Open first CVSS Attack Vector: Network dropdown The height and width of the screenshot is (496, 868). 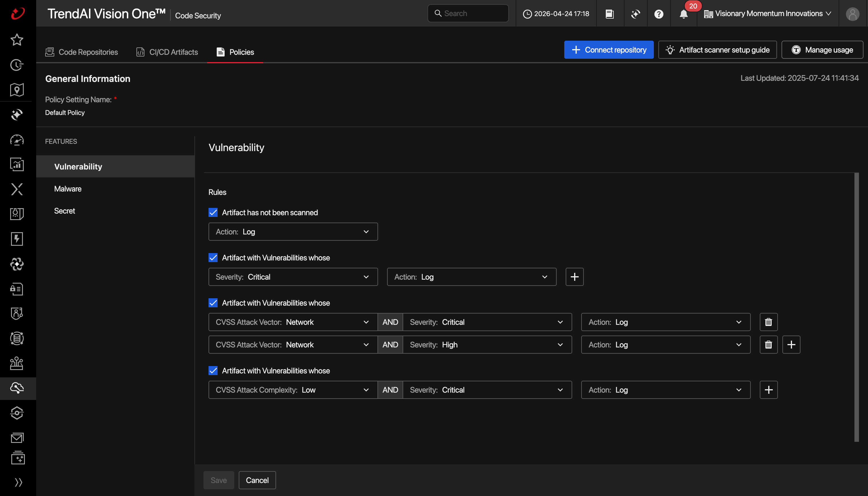tap(293, 322)
